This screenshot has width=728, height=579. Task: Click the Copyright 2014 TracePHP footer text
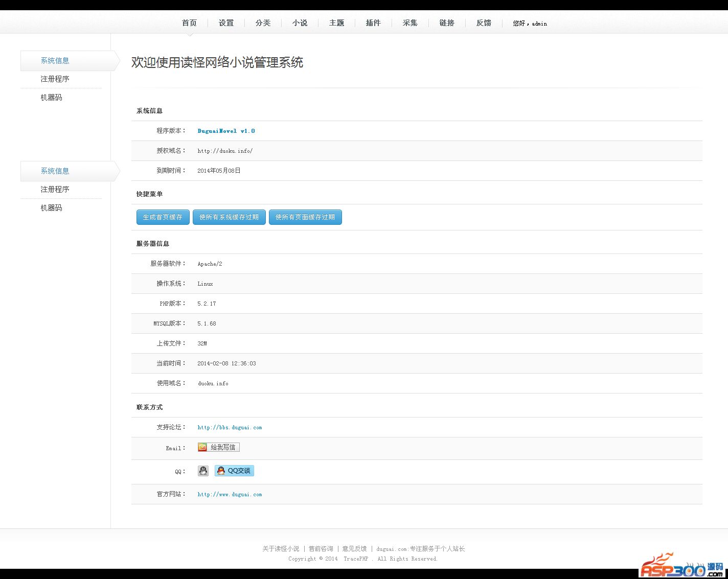pyautogui.click(x=363, y=559)
